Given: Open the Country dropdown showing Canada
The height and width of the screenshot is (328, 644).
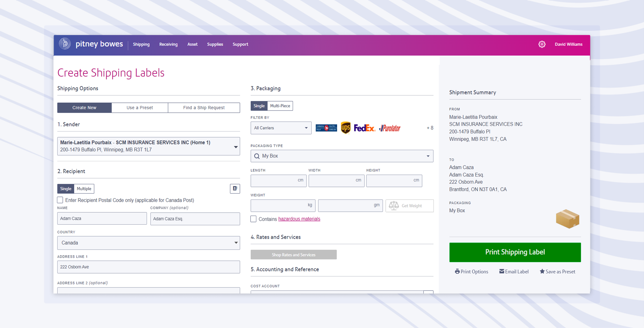Looking at the screenshot, I should (x=148, y=243).
